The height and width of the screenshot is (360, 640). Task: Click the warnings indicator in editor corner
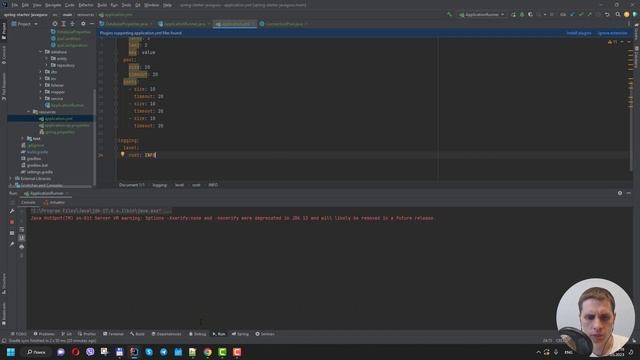coord(612,42)
